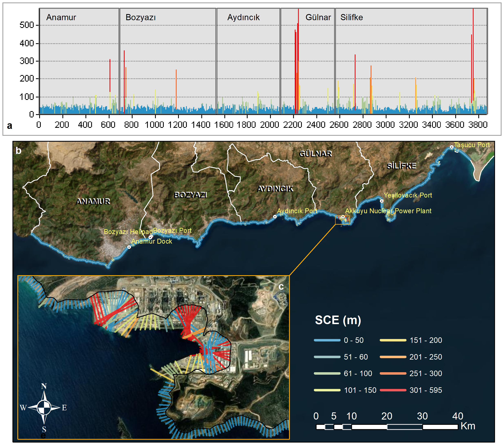Click the Akkuyu Nuclear Power Plant marker
The width and height of the screenshot is (504, 445).
343,217
